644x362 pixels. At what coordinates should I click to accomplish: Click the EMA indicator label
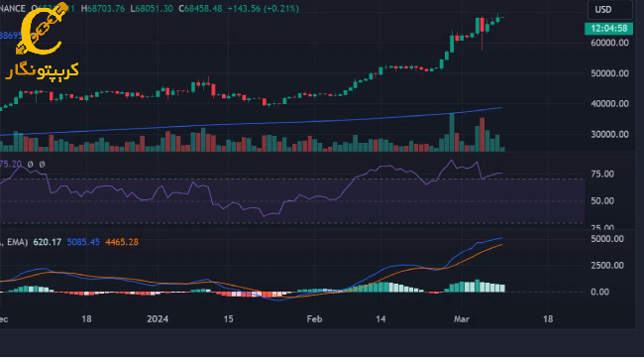[17, 242]
